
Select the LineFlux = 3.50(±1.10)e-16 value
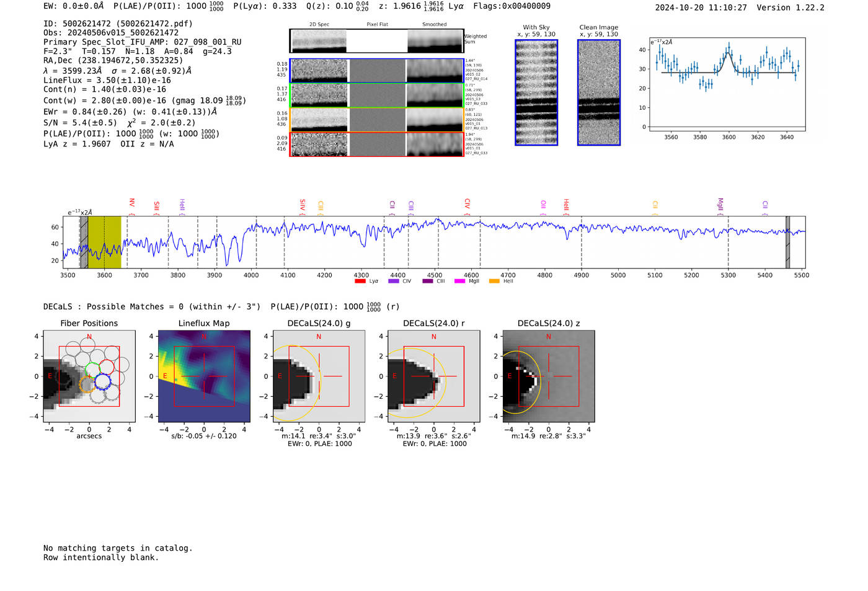point(107,81)
